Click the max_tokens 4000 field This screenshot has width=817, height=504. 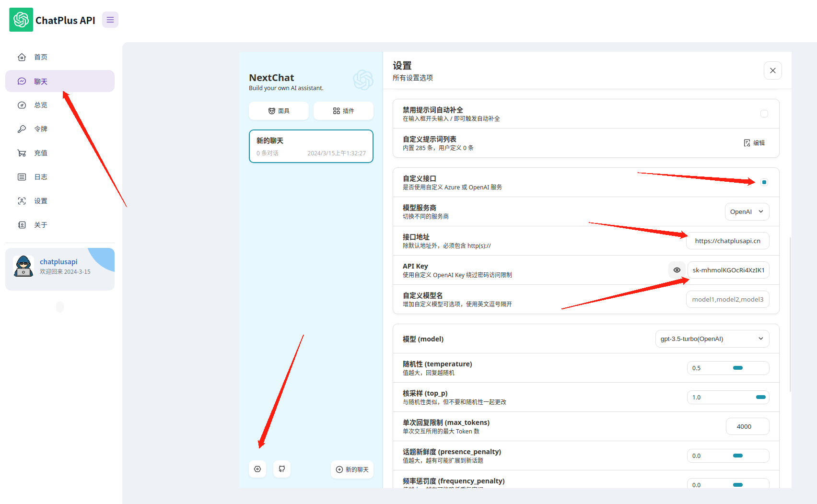point(747,426)
